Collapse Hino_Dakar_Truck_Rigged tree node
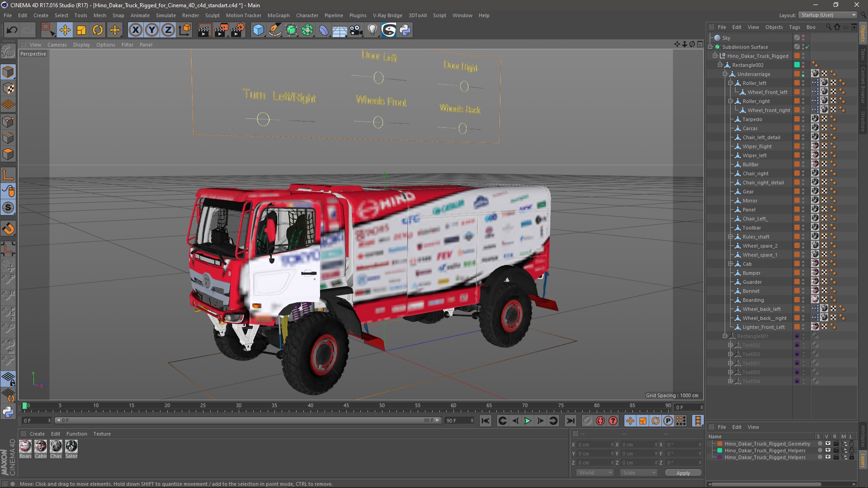Image resolution: width=868 pixels, height=488 pixels. point(715,56)
